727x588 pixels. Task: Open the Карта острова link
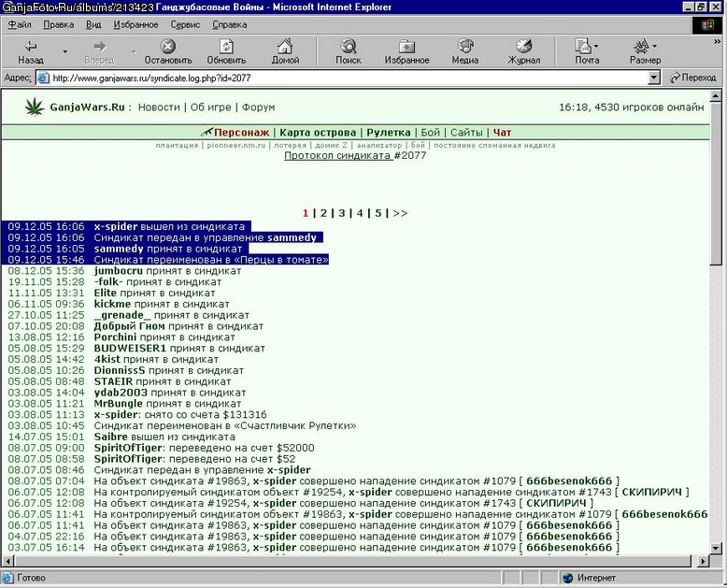pos(318,133)
